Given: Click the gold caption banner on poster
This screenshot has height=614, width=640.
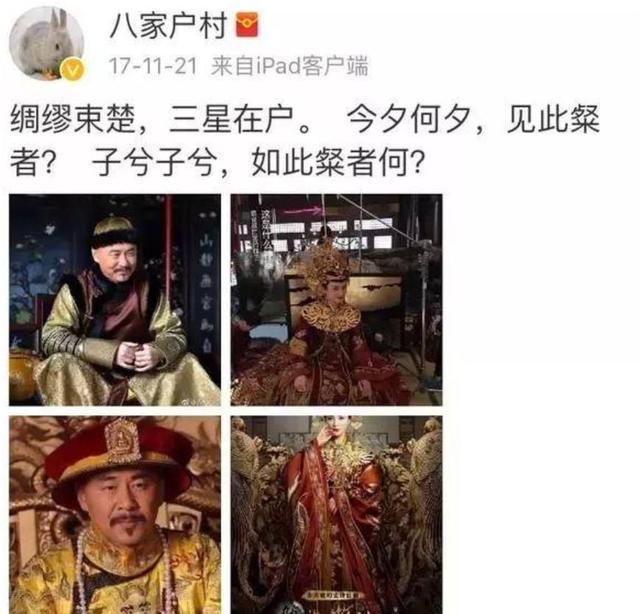Looking at the screenshot, I should pyautogui.click(x=334, y=595).
